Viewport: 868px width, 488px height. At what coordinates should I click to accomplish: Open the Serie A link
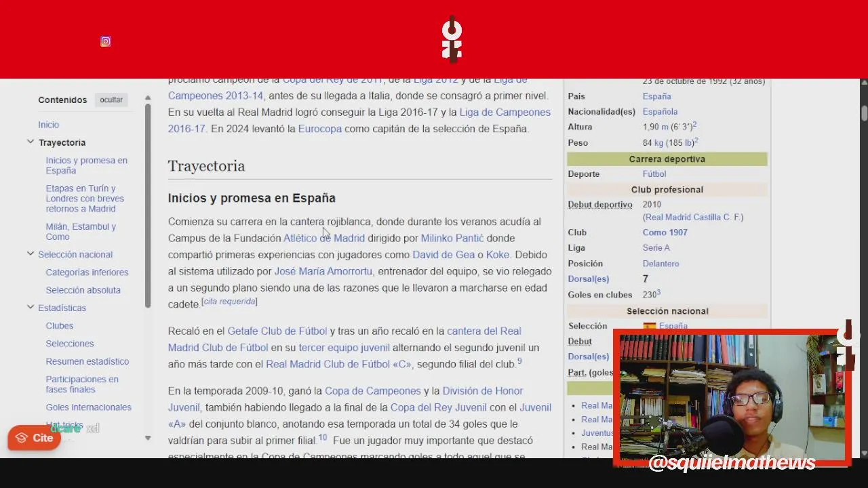click(656, 248)
